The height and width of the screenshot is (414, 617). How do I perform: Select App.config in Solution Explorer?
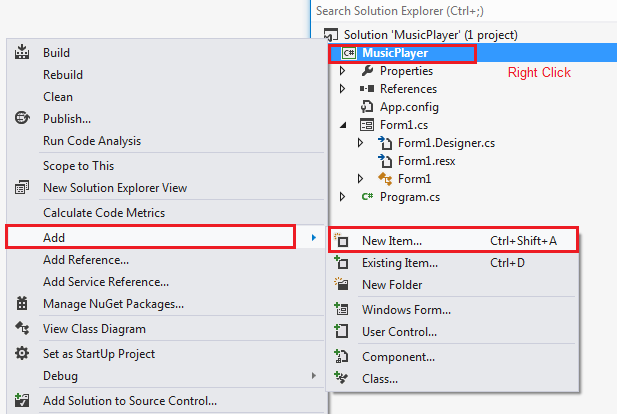pos(409,107)
